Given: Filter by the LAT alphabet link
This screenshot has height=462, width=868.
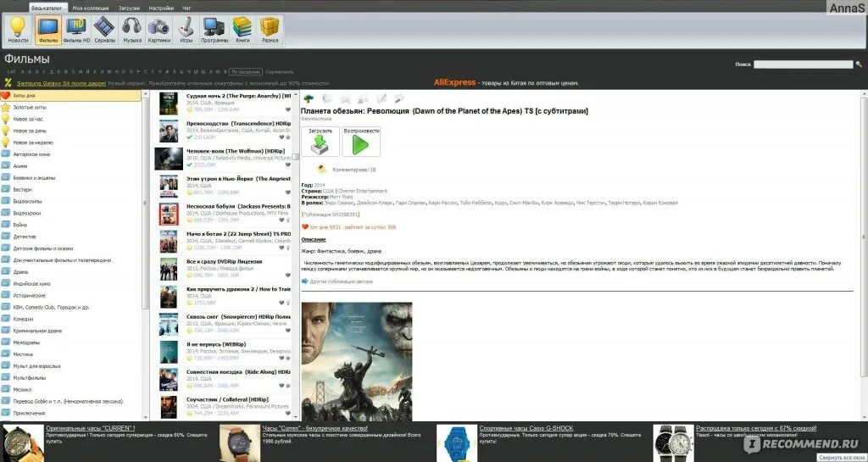Looking at the screenshot, I should click(11, 72).
